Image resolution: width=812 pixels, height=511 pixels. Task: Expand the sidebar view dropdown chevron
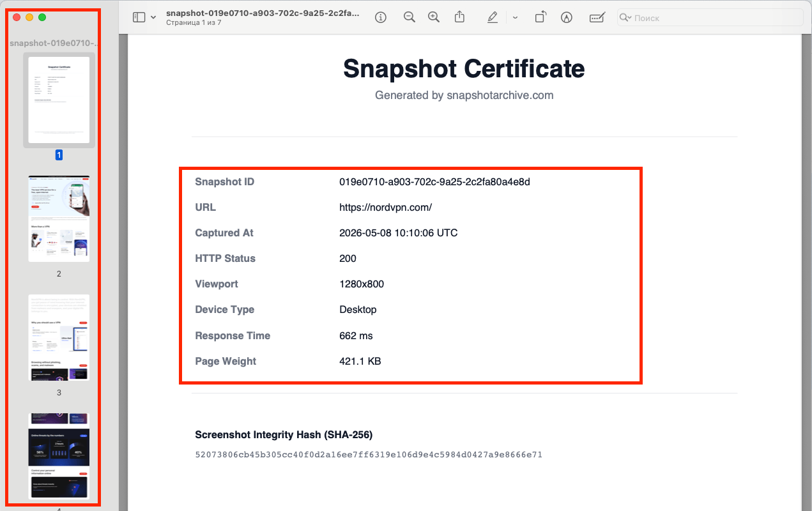153,18
